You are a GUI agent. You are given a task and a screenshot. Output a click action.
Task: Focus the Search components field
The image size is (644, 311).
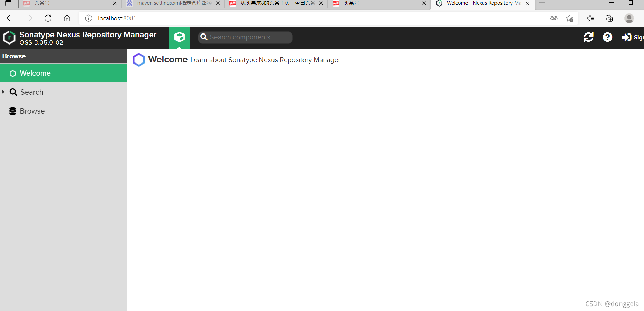tap(245, 37)
